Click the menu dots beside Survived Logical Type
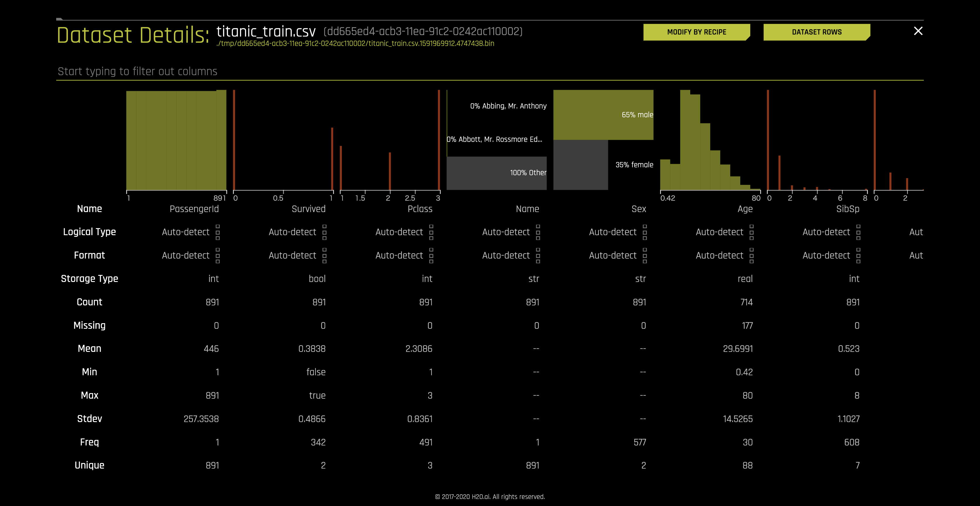 (325, 232)
